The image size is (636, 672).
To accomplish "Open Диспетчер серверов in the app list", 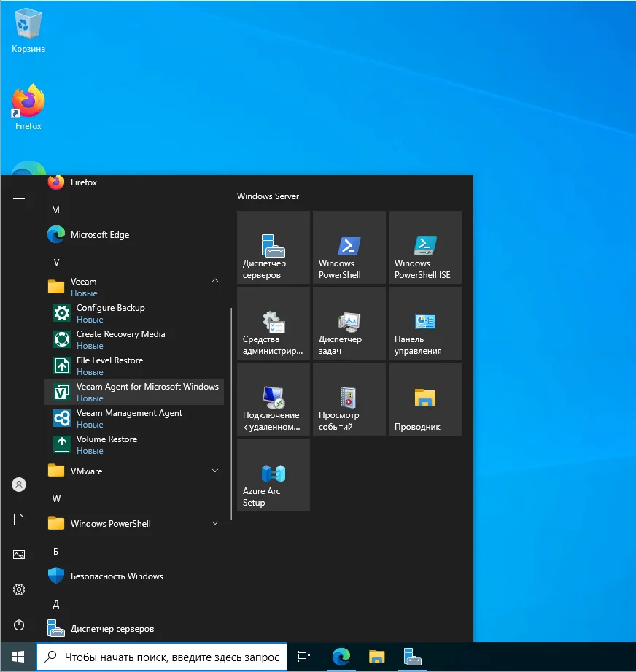I will point(134,629).
